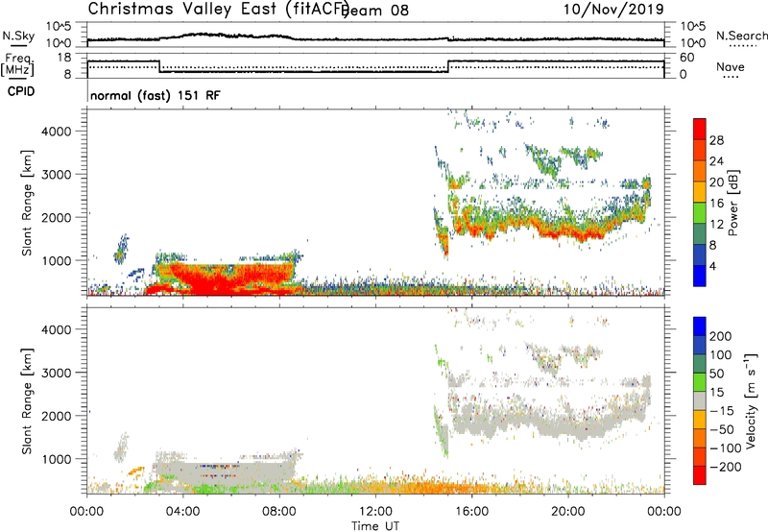Click the blue top of the velocity colorbar

(700, 326)
